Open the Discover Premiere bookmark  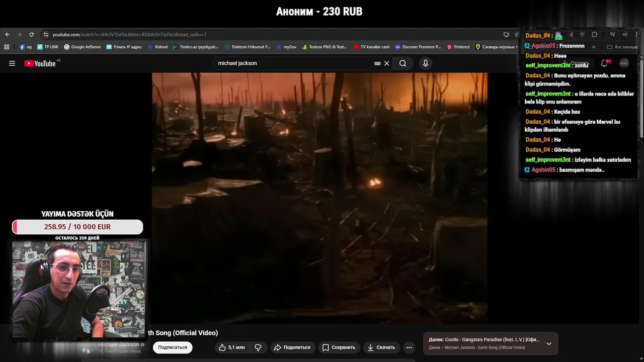418,47
